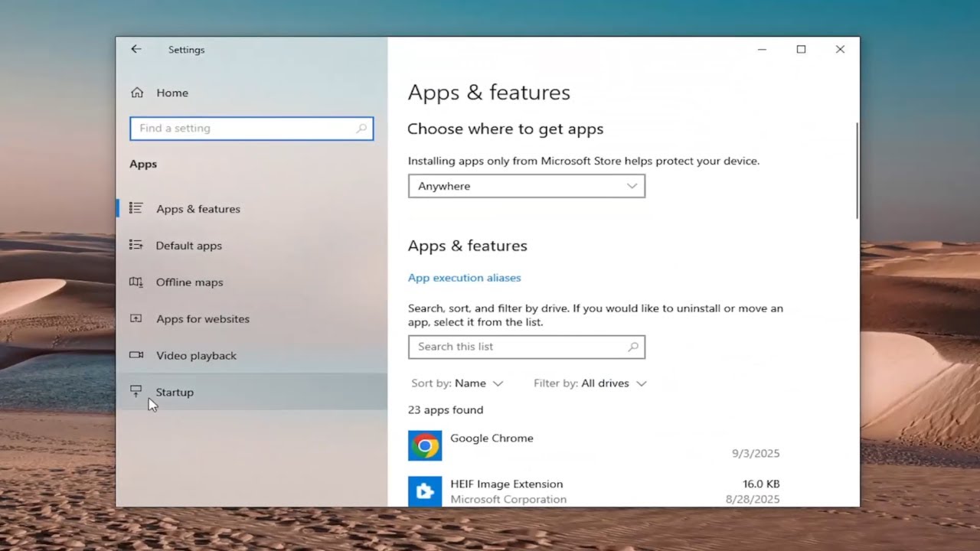Close the Settings window
Image resolution: width=980 pixels, height=551 pixels.
click(x=840, y=49)
